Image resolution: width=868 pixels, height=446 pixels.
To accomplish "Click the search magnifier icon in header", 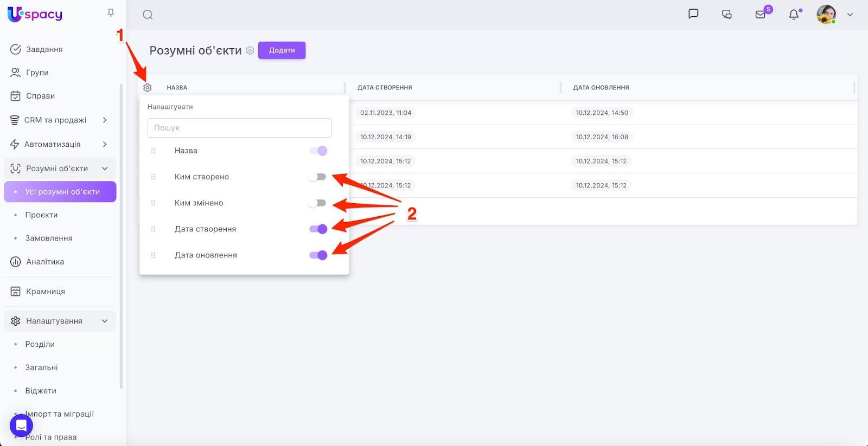I will coord(148,15).
